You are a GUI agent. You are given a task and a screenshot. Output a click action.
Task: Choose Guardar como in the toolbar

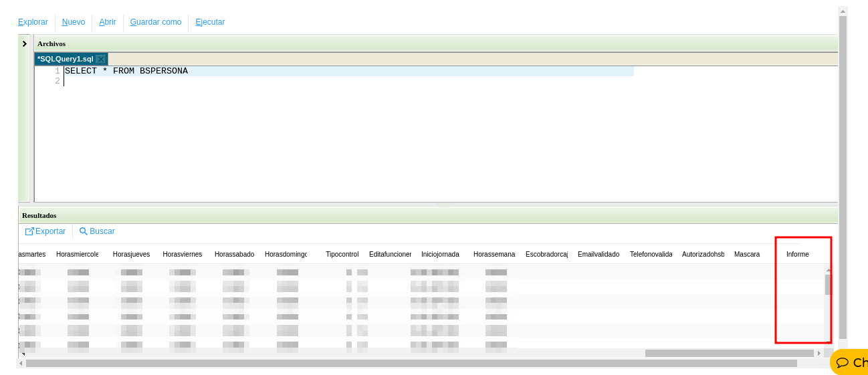click(156, 22)
